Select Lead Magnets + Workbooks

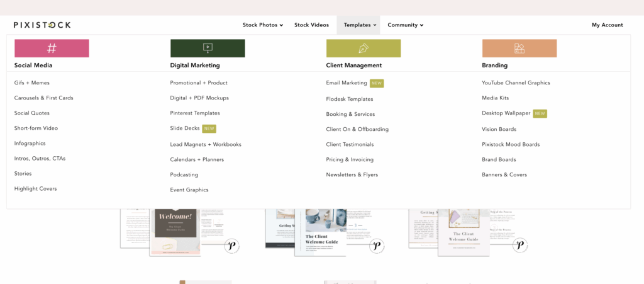(206, 145)
